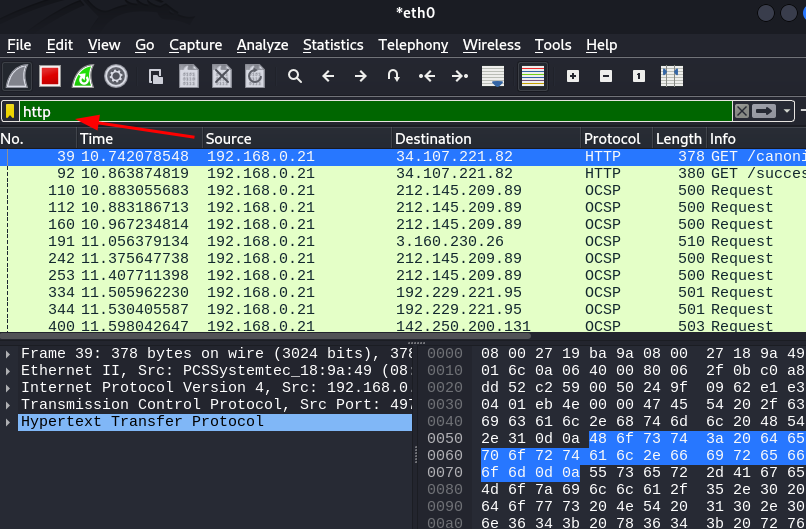
Task: Open the Capture menu
Action: 195,45
